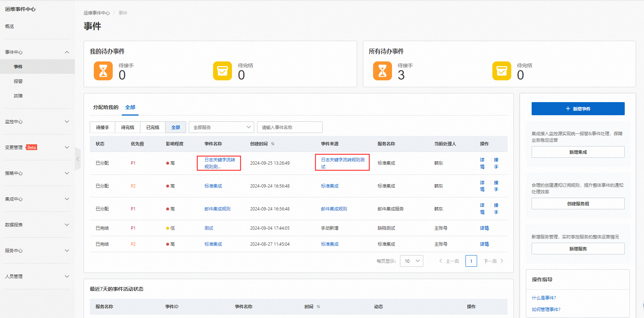Click the 创建服务组 button
The width and height of the screenshot is (644, 318).
click(578, 204)
